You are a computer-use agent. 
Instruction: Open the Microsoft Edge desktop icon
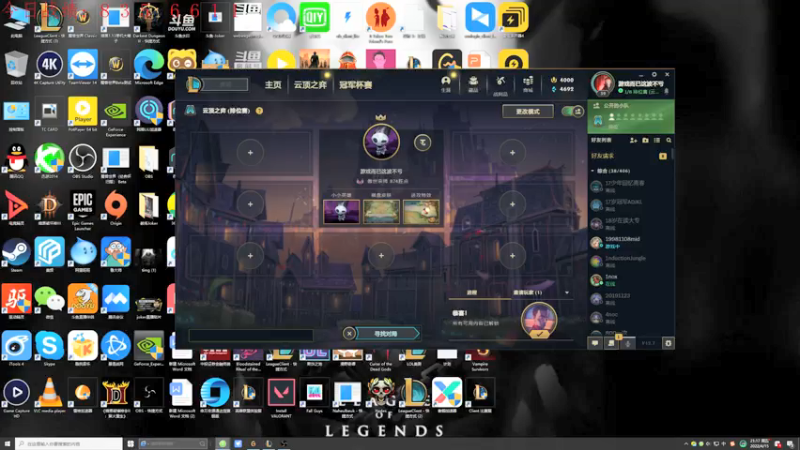point(148,67)
